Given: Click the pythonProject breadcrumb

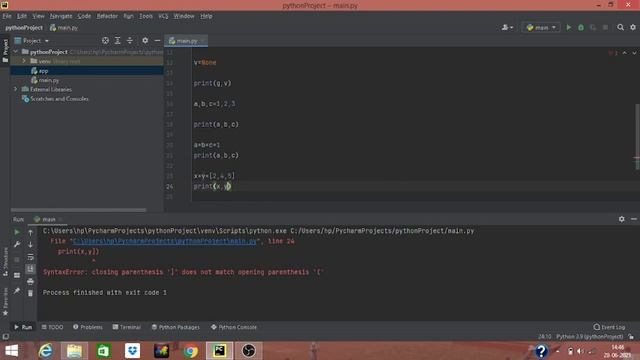Looking at the screenshot, I should point(24,28).
